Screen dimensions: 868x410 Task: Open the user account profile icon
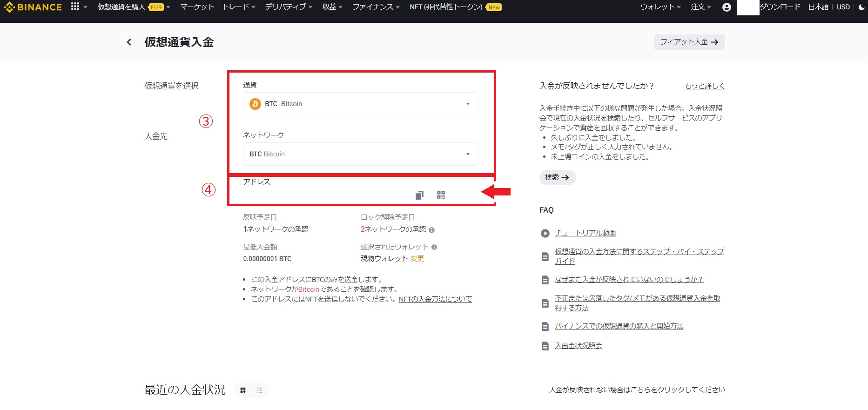[727, 7]
